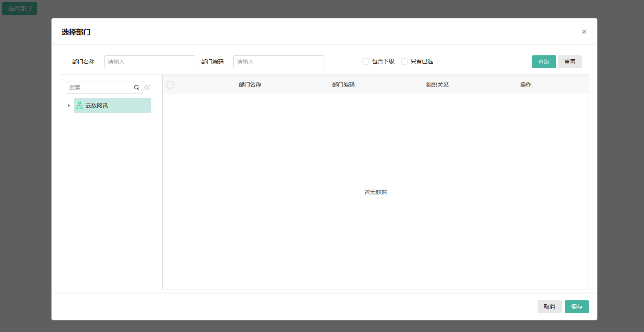This screenshot has width=644, height=332.
Task: Click the 部门名称 column header
Action: (250, 85)
